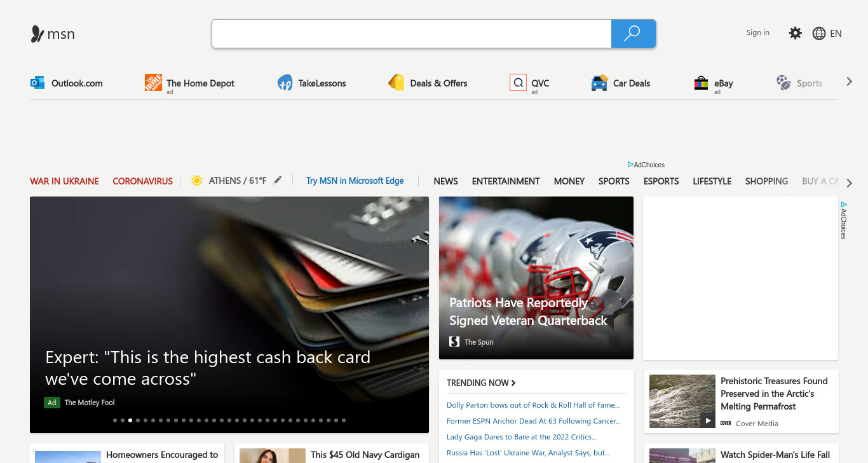Click the blue search magnifier button
Image resolution: width=868 pixels, height=463 pixels.
tap(633, 34)
